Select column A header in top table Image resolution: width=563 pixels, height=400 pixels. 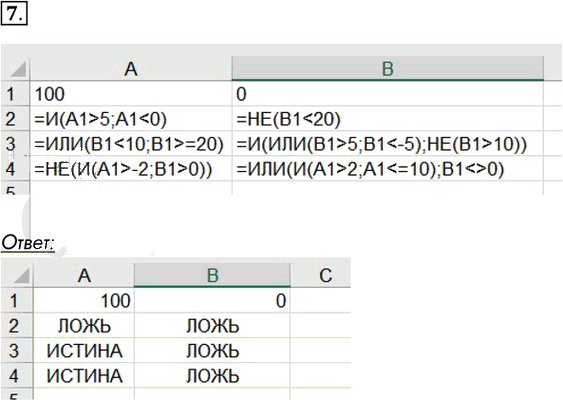pyautogui.click(x=131, y=69)
